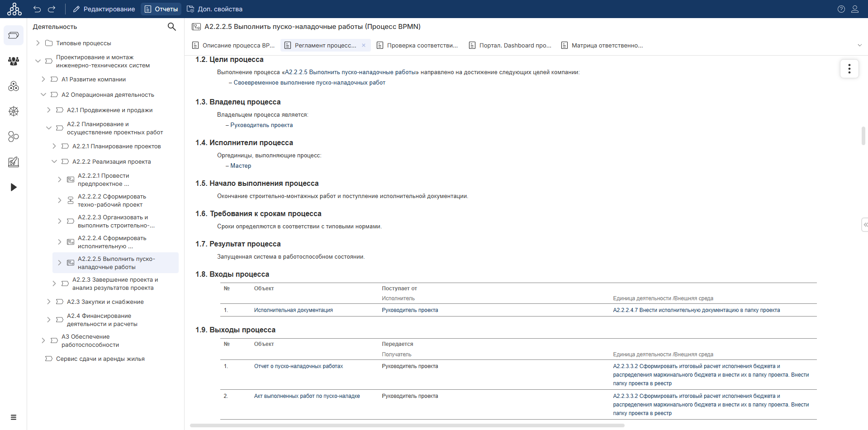Open the search in Деятельность panel
This screenshot has height=430, width=868.
(x=171, y=27)
